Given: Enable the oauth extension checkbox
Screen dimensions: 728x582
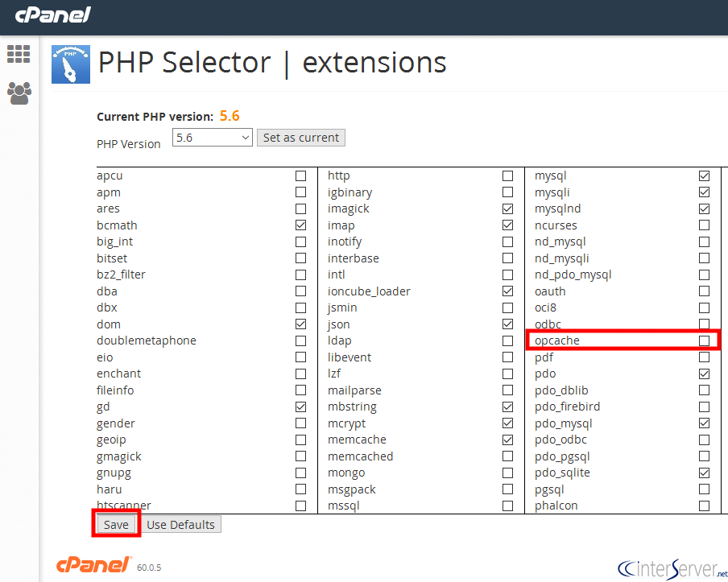Looking at the screenshot, I should (704, 291).
